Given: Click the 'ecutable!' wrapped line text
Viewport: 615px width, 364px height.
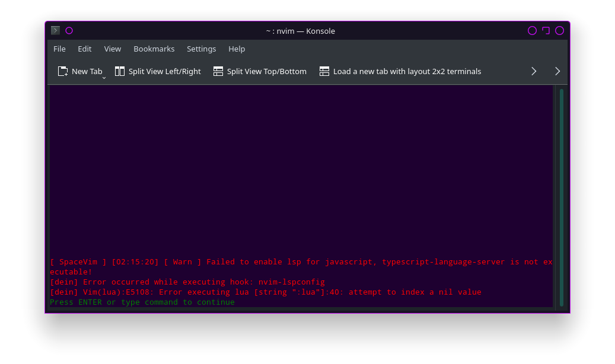Looking at the screenshot, I should click(x=71, y=272).
